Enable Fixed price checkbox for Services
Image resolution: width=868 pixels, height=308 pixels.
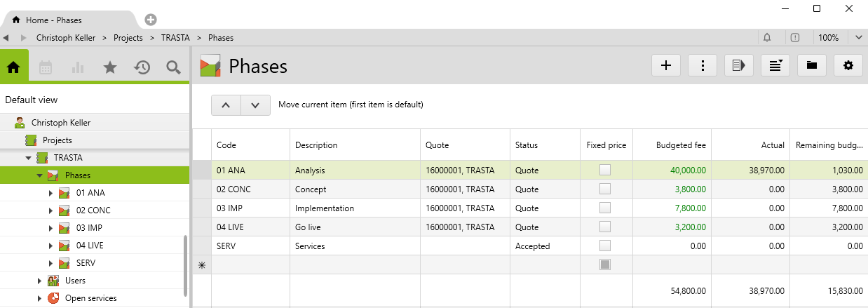tap(604, 246)
